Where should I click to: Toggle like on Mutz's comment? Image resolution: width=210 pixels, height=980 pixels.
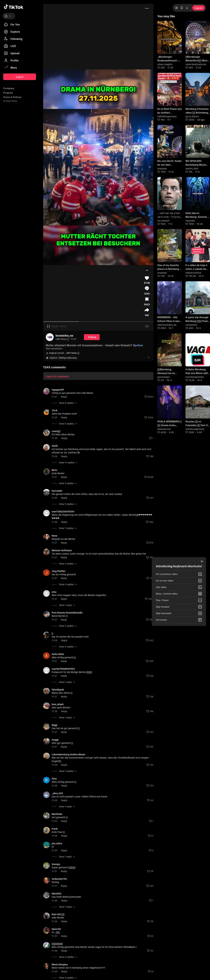pyautogui.click(x=146, y=477)
